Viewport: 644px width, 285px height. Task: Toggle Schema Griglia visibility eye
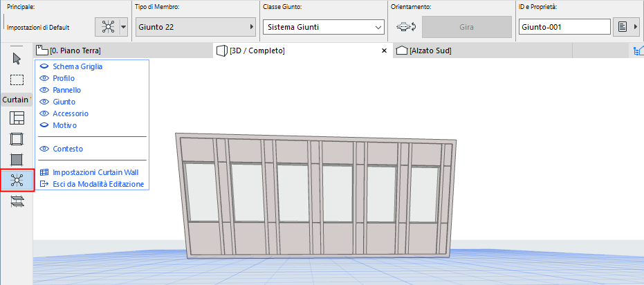click(x=44, y=66)
